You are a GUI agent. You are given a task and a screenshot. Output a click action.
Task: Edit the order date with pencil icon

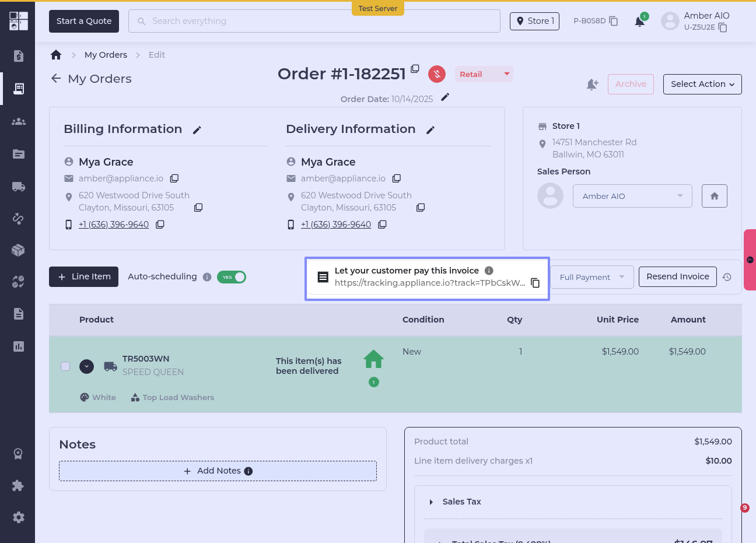[x=445, y=97]
